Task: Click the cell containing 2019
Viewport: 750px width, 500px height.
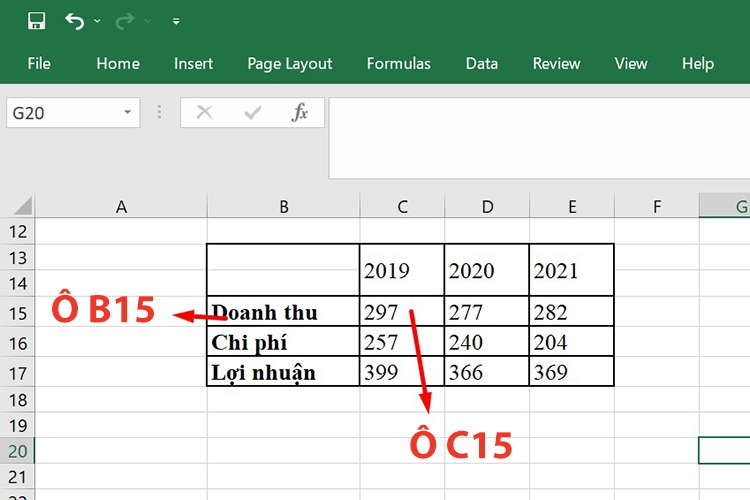Action: pos(402,270)
